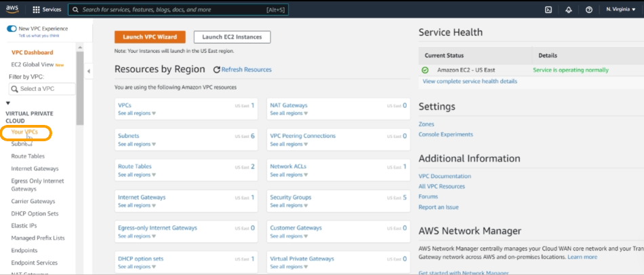Open the VPC Documentation link

coord(445,176)
